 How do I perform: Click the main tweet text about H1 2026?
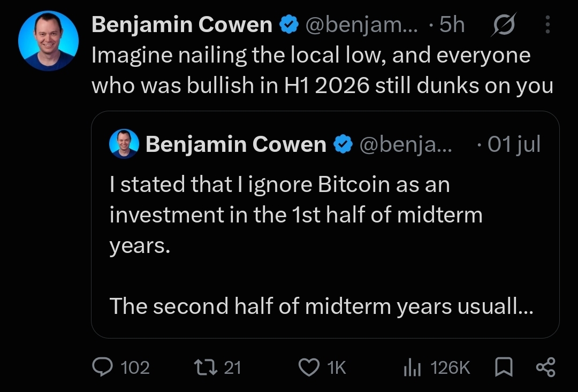click(x=322, y=71)
